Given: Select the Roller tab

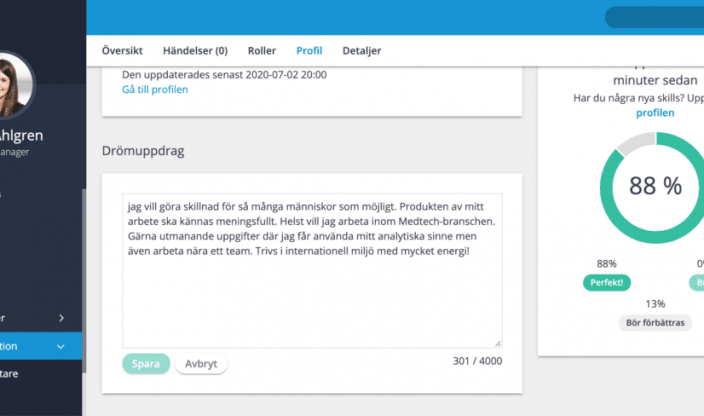Looking at the screenshot, I should click(262, 50).
